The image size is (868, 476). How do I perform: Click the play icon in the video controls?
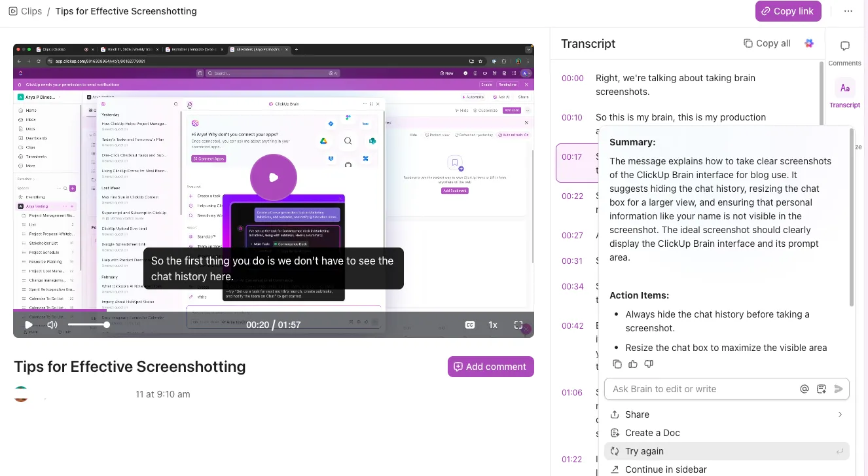click(29, 325)
